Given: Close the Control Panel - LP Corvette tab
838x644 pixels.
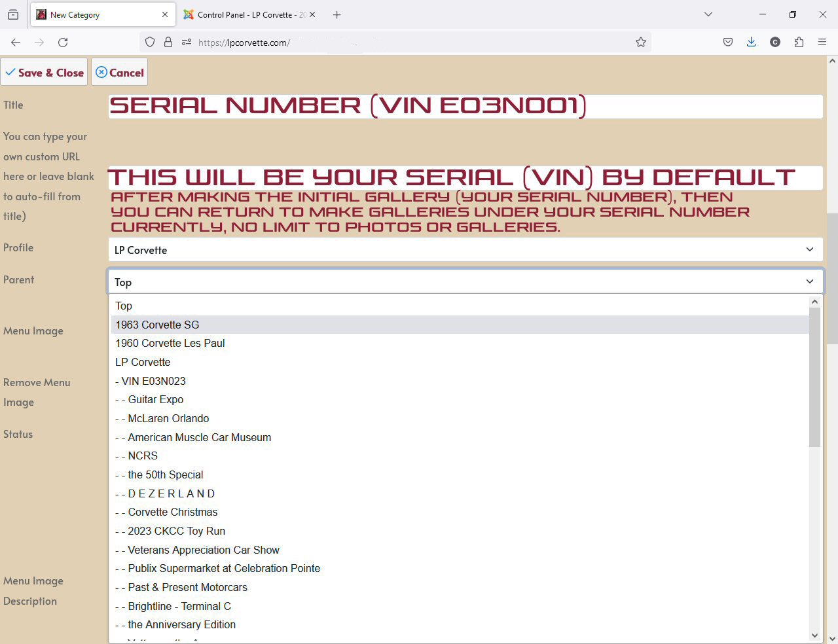Looking at the screenshot, I should [x=312, y=14].
